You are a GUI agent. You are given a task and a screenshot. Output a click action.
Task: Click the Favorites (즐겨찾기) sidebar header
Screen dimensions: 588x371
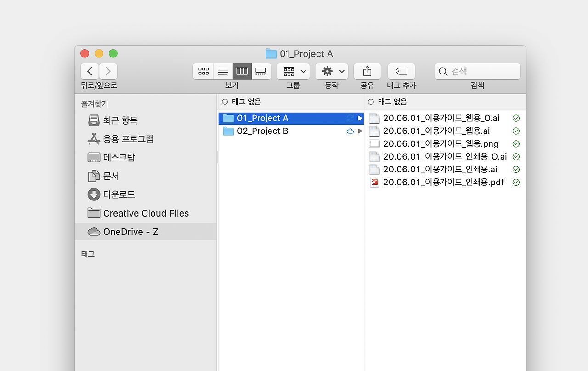coord(95,104)
